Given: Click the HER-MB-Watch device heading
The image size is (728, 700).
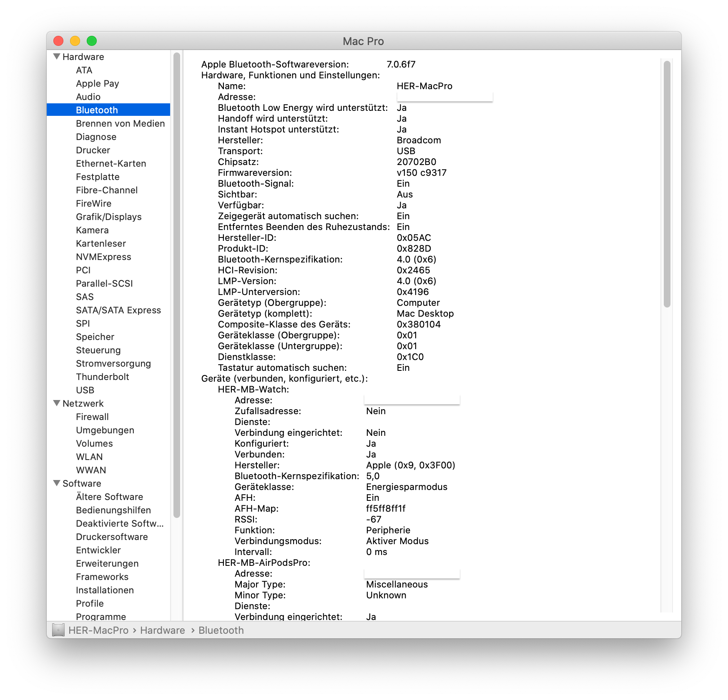Looking at the screenshot, I should 253,389.
